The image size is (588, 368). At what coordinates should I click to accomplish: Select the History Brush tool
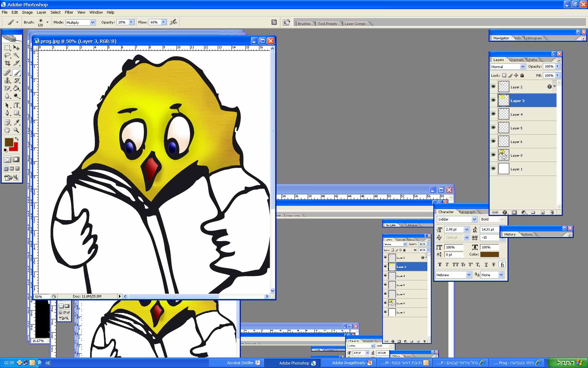point(16,80)
